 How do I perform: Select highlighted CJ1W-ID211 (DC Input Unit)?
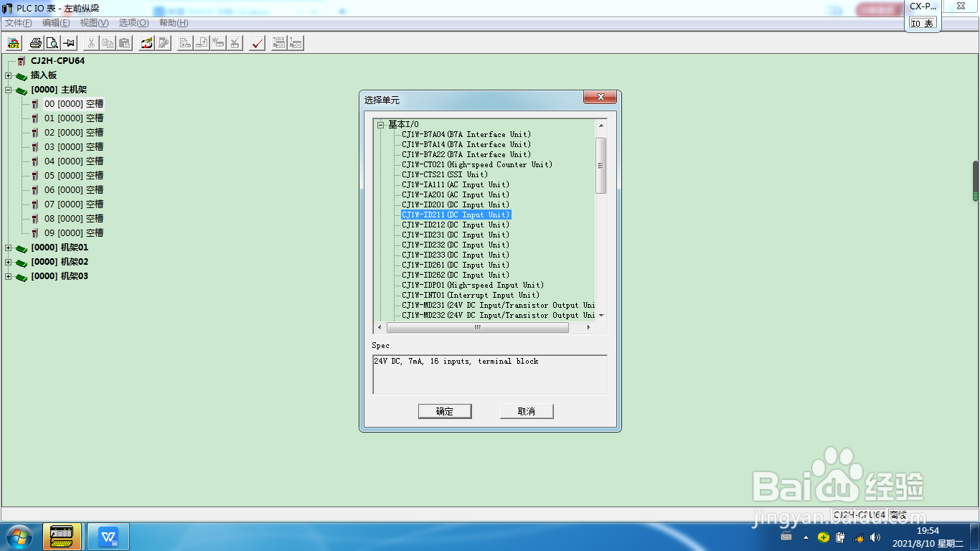pyautogui.click(x=456, y=215)
